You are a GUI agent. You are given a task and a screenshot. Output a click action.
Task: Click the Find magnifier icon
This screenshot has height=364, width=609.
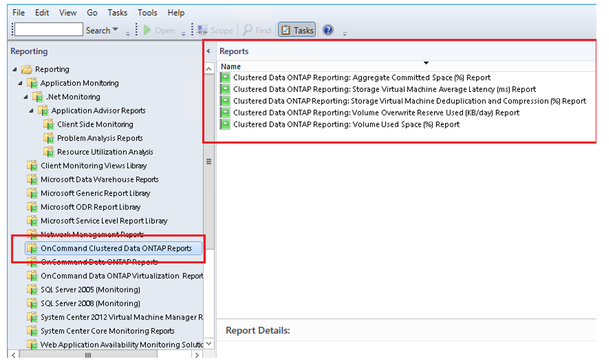pyautogui.click(x=248, y=30)
